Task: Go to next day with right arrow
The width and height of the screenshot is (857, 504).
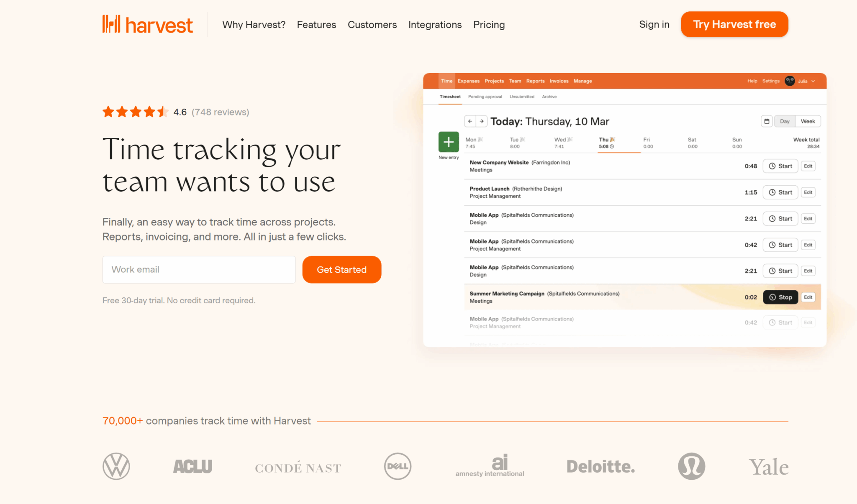Action: pos(482,121)
